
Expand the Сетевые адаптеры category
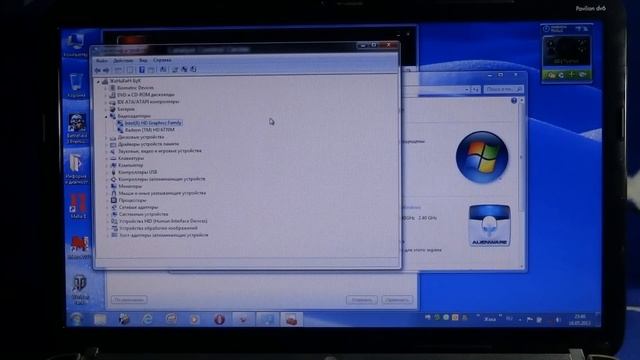pyautogui.click(x=107, y=207)
